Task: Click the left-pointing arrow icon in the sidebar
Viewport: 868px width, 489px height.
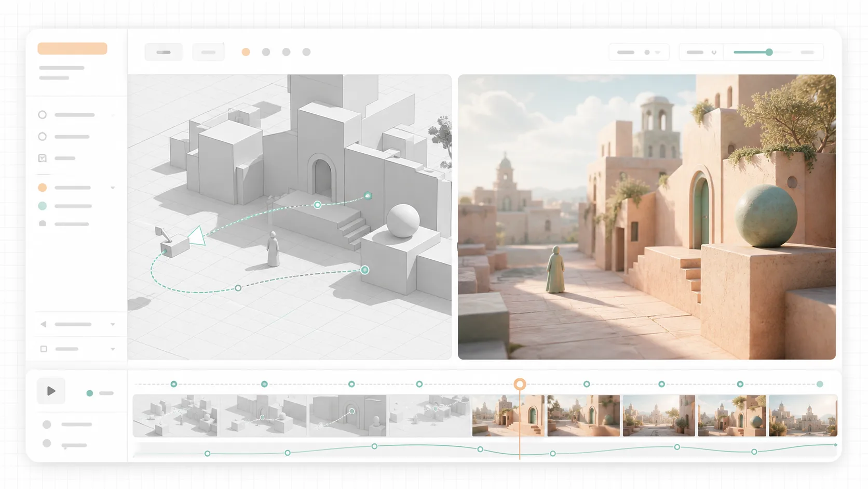Action: [43, 324]
